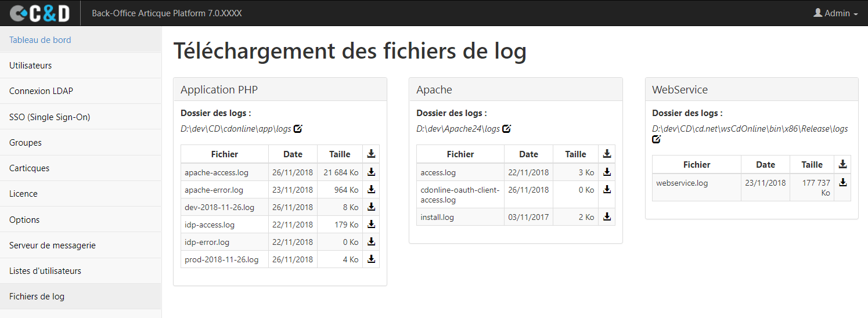Screen dimensions: 868x318
Task: Edit the WebService logs folder path
Action: (x=657, y=139)
